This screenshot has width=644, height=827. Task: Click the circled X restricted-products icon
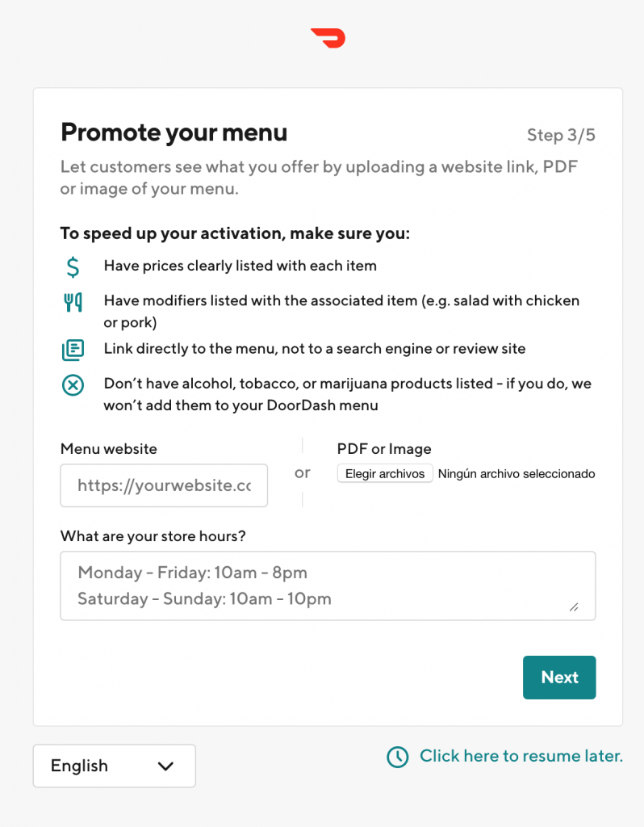[x=73, y=385]
